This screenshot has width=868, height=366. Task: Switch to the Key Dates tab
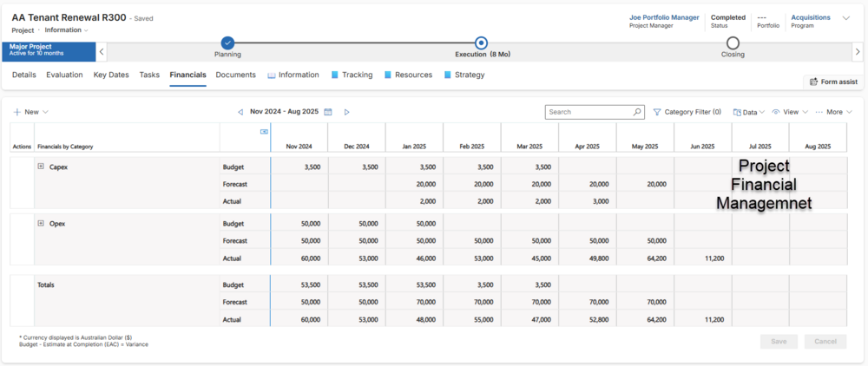[111, 75]
